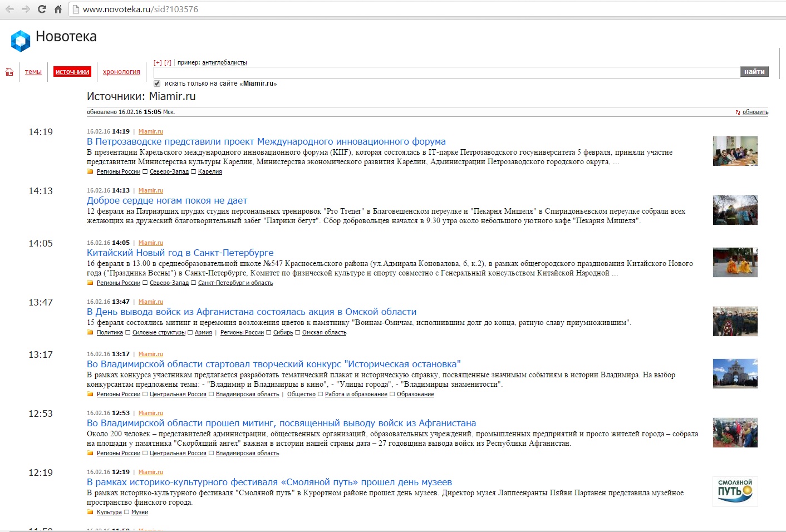Reload the page with the refresh icon
The image size is (786, 532).
point(42,9)
